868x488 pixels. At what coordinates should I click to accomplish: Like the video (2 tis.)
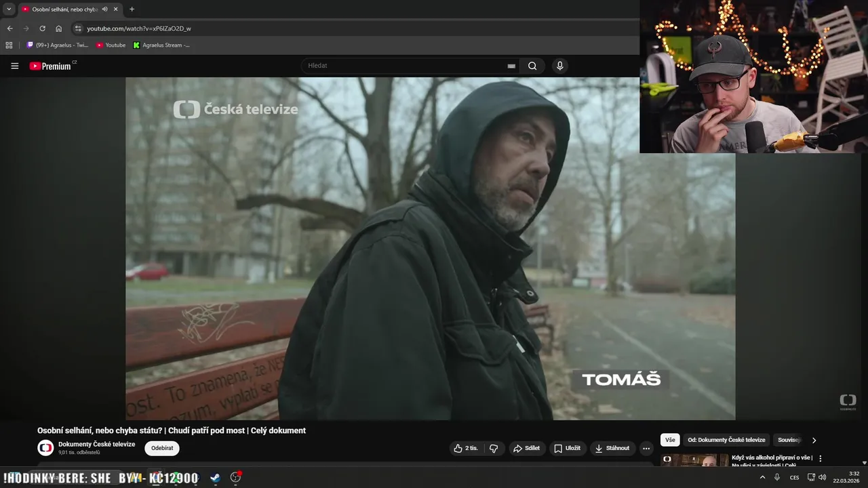466,448
